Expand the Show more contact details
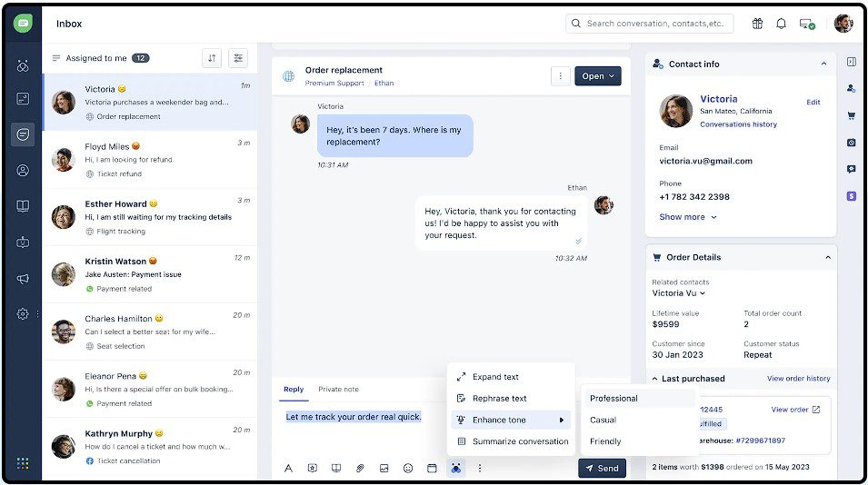Screen dimensions: 868x485 point(688,217)
